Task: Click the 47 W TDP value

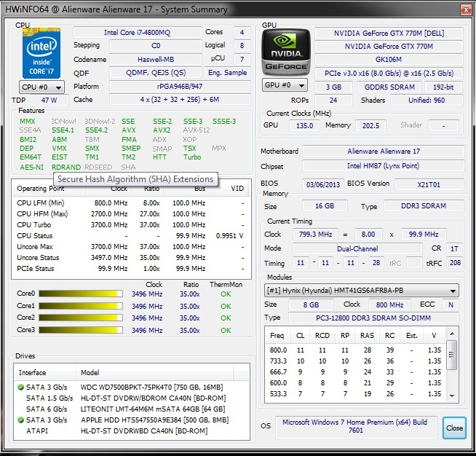Action: 49,100
